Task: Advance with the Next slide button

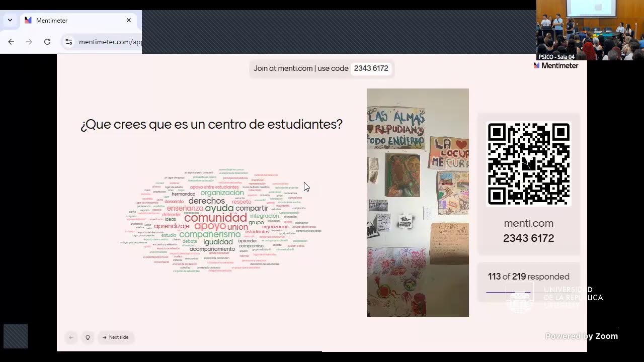Action: click(116, 337)
